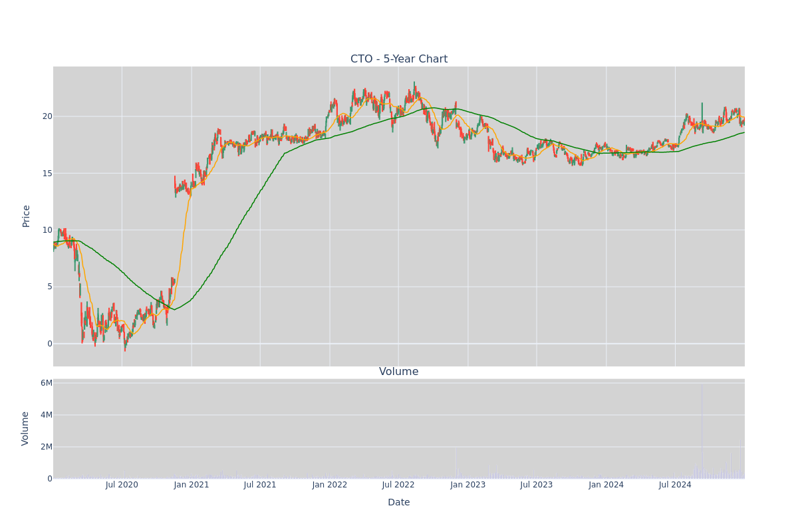Click the price axis value '5'
The height and width of the screenshot is (532, 798).
point(49,287)
